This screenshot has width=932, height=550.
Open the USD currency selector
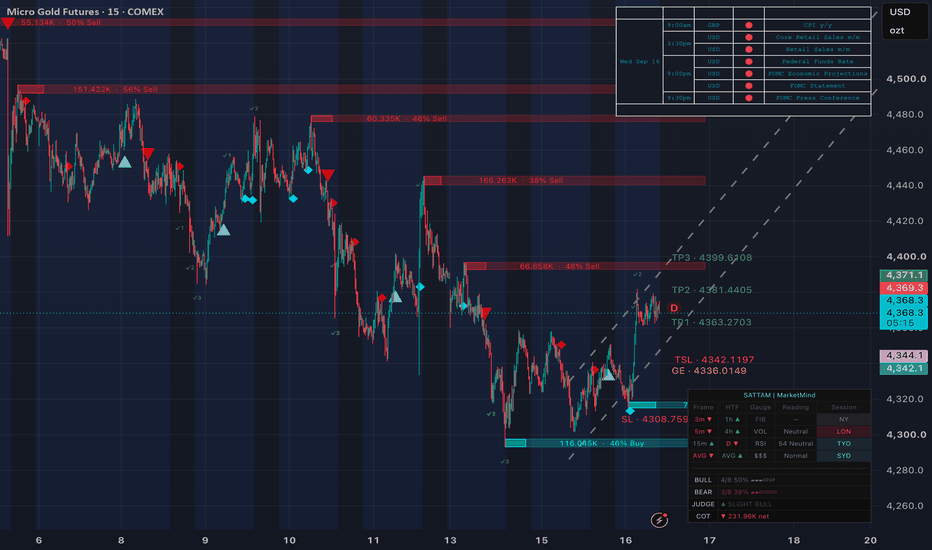point(899,12)
